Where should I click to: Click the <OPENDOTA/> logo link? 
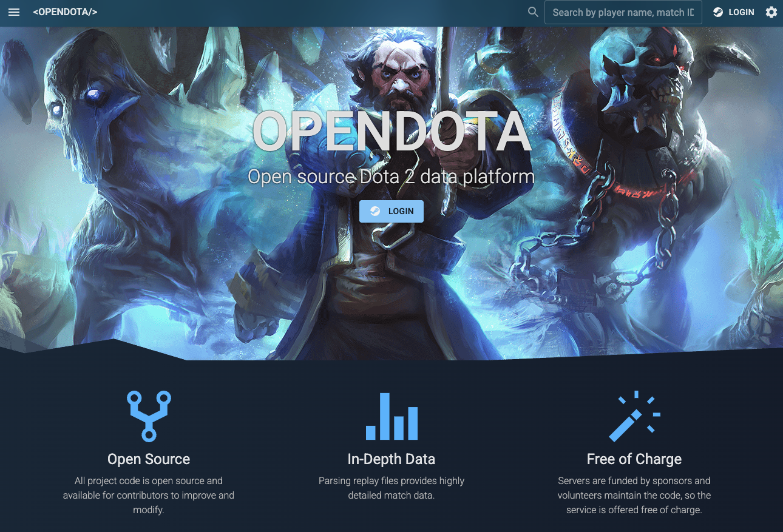[x=65, y=12]
